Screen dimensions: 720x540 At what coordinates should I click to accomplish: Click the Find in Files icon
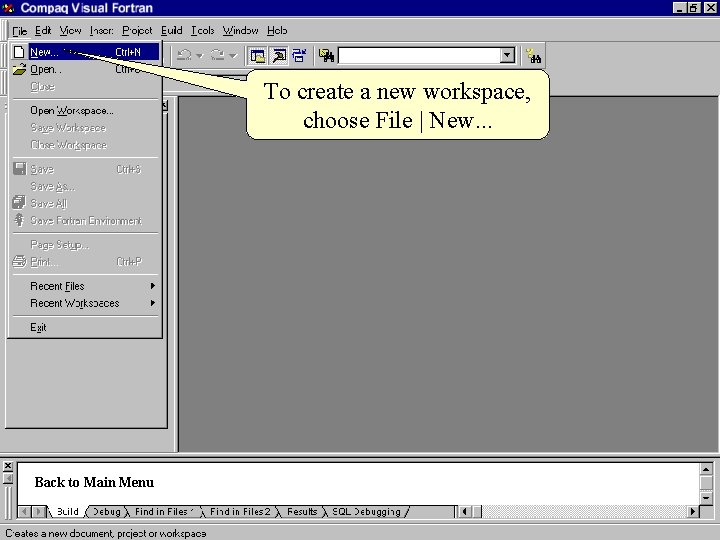(x=326, y=56)
